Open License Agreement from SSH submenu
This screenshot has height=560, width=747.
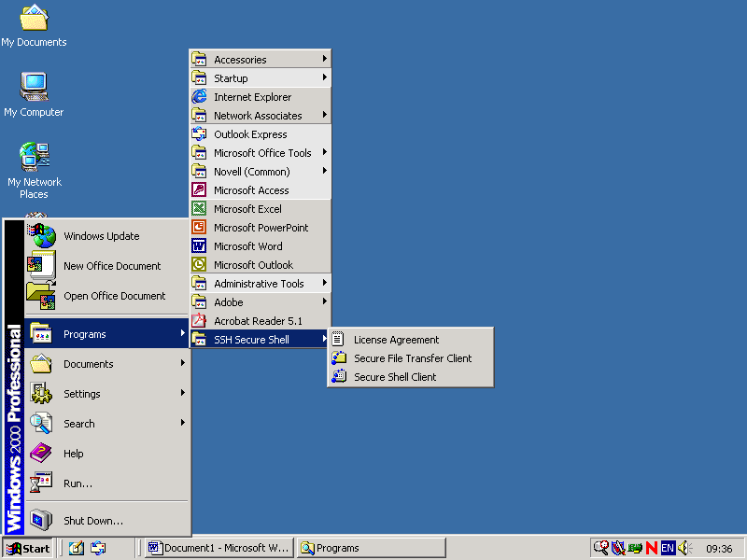396,340
